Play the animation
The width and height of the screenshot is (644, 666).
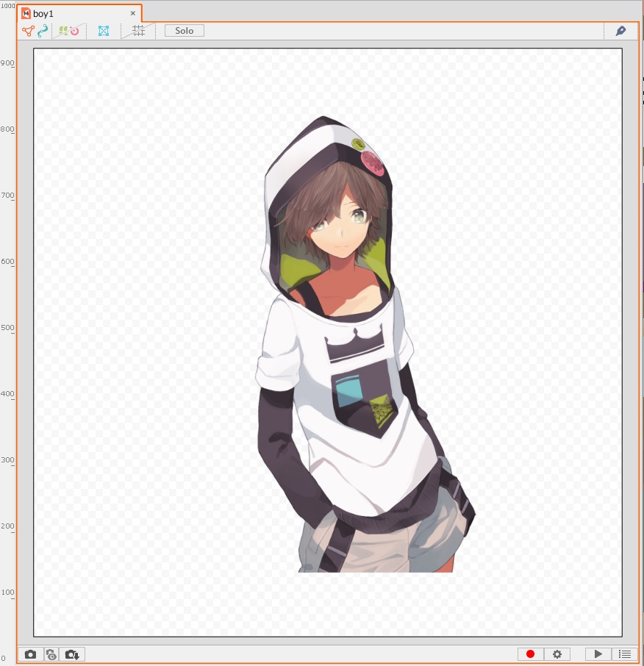point(598,654)
